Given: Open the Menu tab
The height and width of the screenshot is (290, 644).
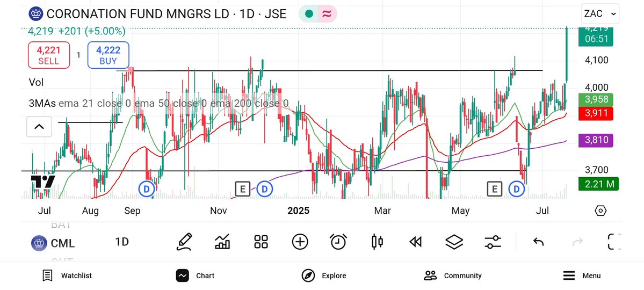Looking at the screenshot, I should (x=582, y=275).
